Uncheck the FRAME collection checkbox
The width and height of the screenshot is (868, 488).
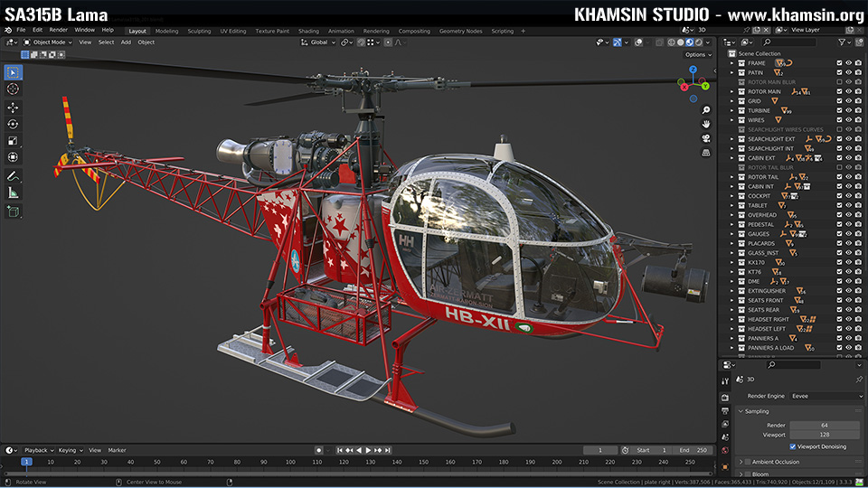[x=839, y=63]
